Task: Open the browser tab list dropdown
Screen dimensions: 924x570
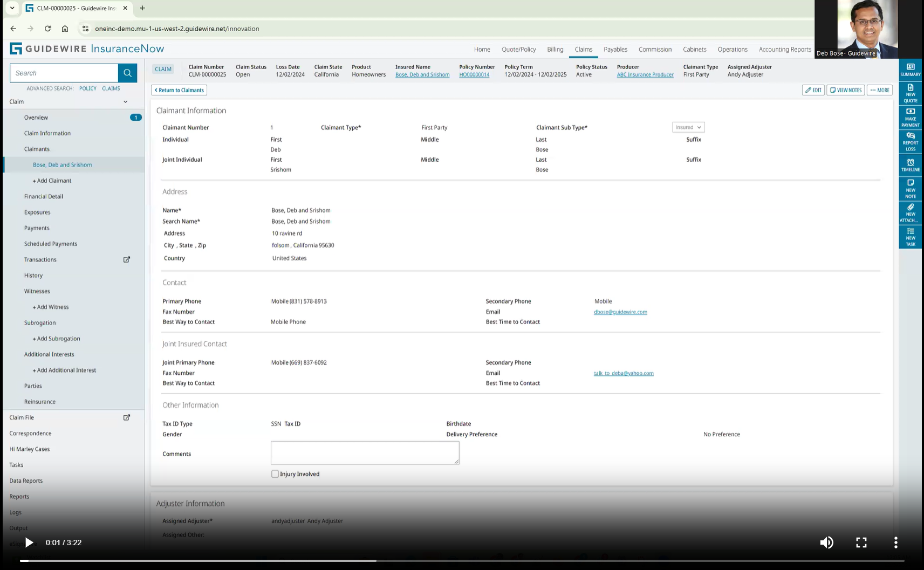Action: pos(12,8)
